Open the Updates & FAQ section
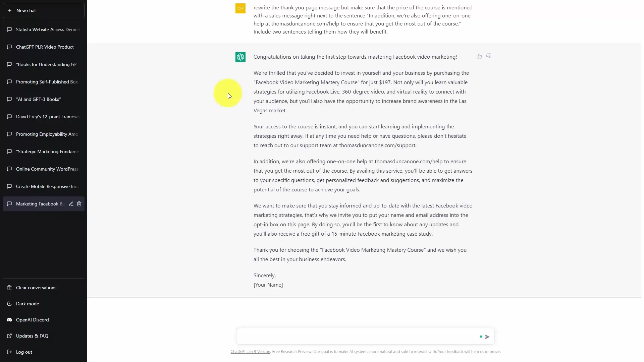Screen dimensions: 644x362 pyautogui.click(x=32, y=336)
